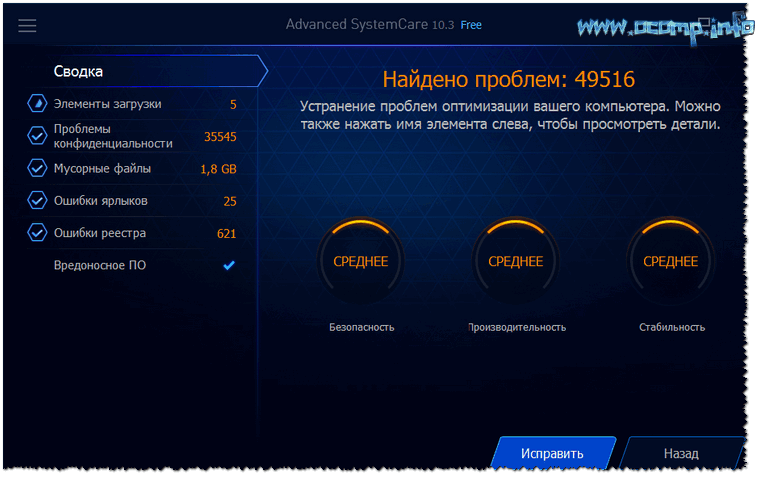
Task: Click the Найдено проблем: 49516 heading
Action: click(x=509, y=79)
